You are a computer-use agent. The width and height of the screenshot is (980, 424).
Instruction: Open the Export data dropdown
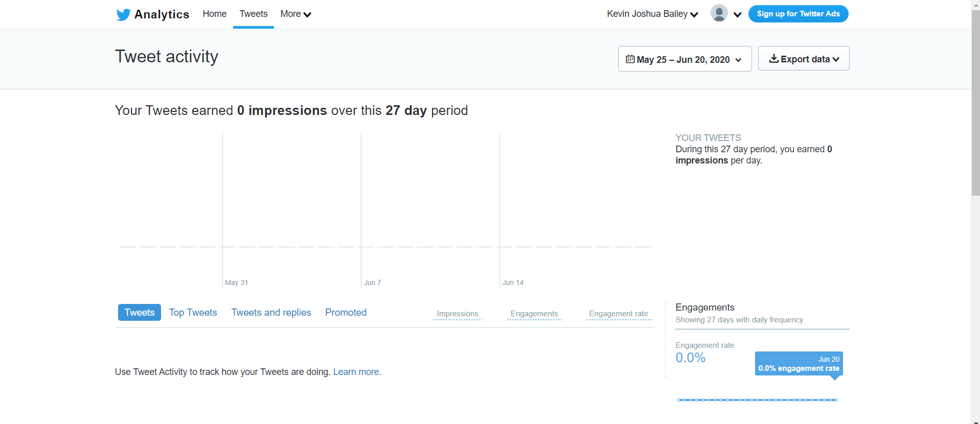[803, 58]
